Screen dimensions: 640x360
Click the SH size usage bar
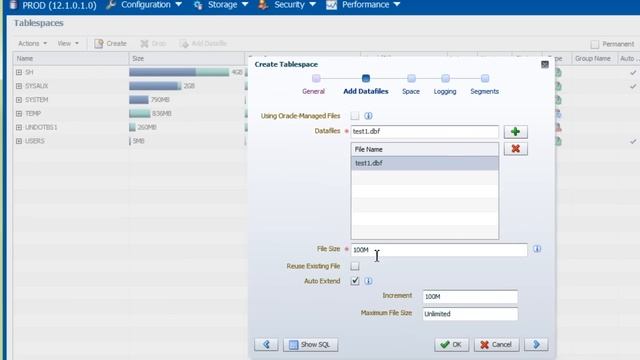[x=179, y=72]
